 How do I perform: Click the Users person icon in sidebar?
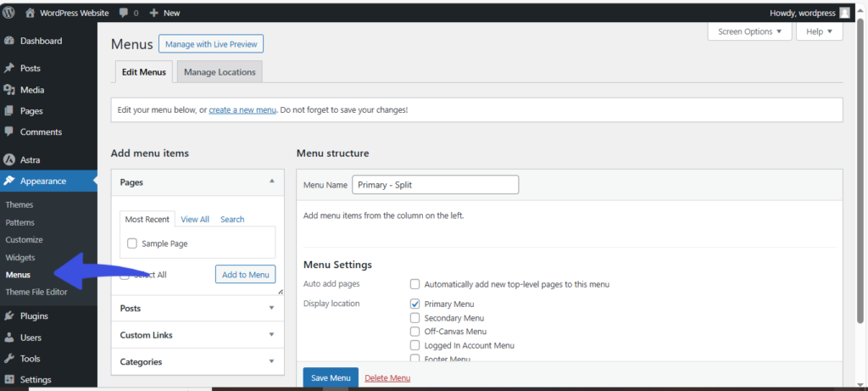8,338
